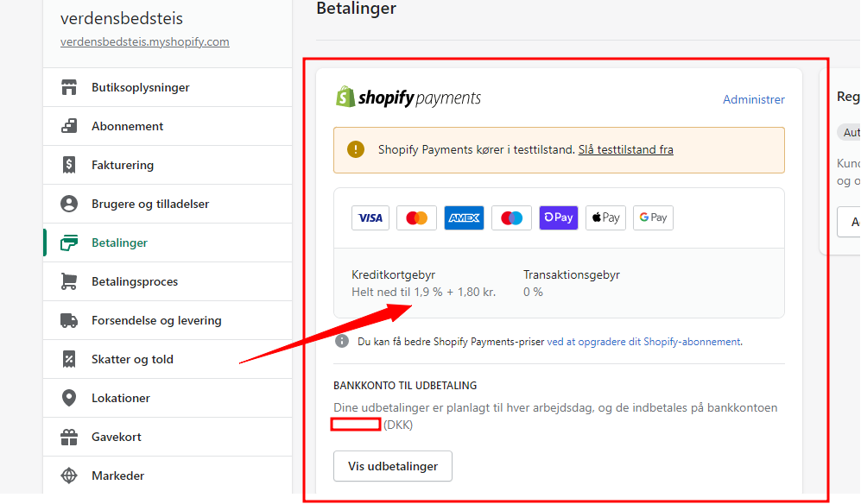
Task: Click the 'Kreditkortgebyr' label
Action: pyautogui.click(x=393, y=274)
